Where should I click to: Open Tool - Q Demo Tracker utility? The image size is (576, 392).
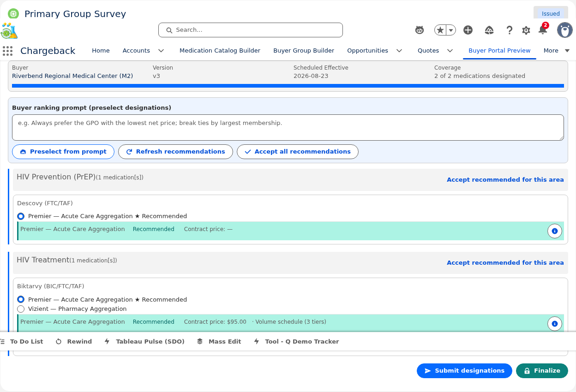(296, 342)
